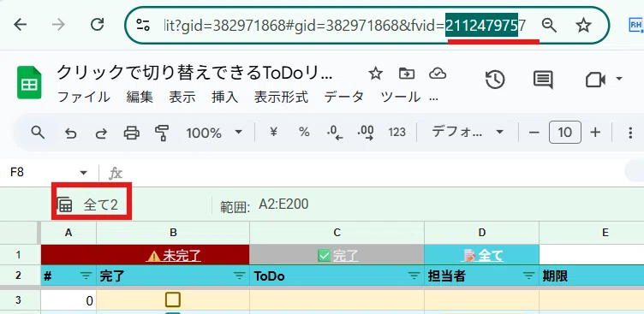The width and height of the screenshot is (644, 314).
Task: Click the zoom magnifier in address bar
Action: (x=549, y=26)
